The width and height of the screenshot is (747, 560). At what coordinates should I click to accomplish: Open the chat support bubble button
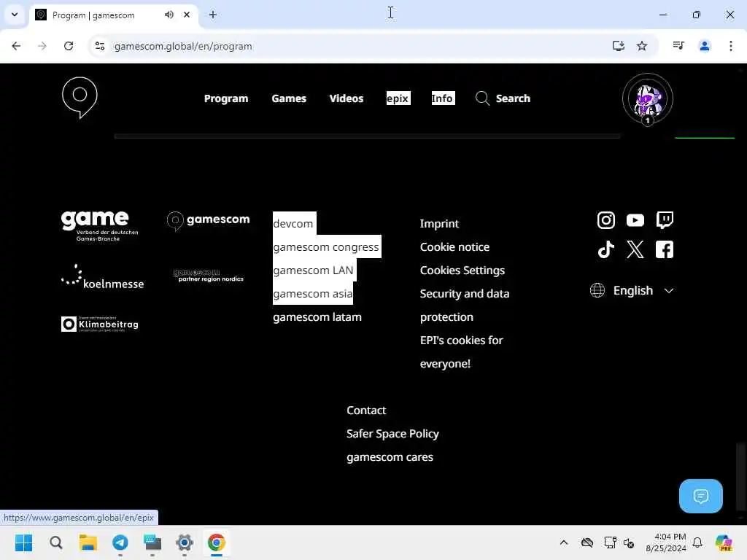pyautogui.click(x=700, y=496)
